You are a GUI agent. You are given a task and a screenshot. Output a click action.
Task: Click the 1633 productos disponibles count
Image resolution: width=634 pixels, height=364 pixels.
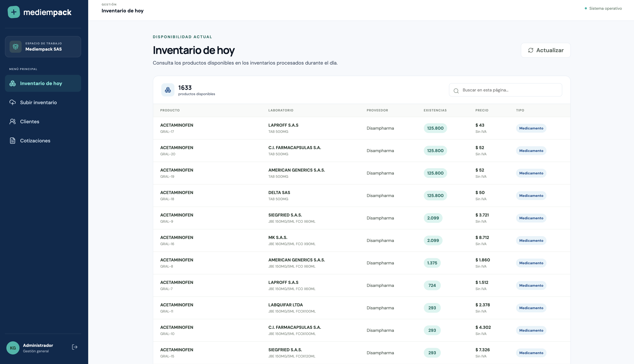pos(196,90)
